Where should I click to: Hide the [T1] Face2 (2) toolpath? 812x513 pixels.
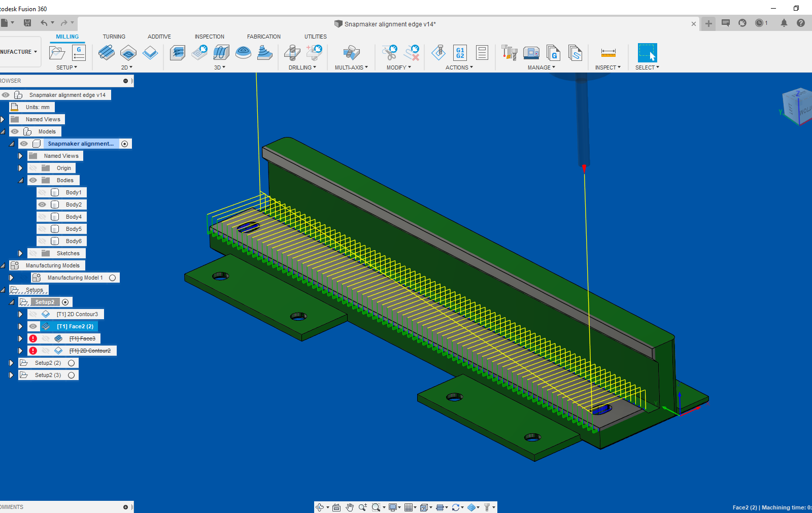click(x=33, y=326)
